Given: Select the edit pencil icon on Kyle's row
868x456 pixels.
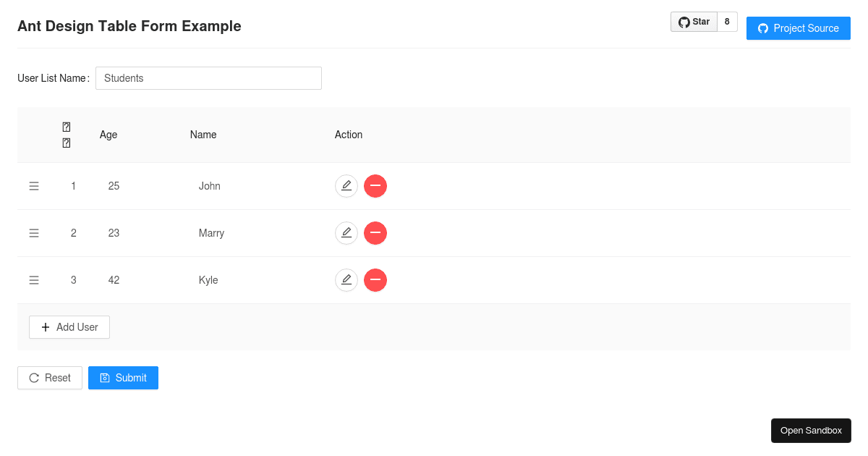Looking at the screenshot, I should [346, 280].
